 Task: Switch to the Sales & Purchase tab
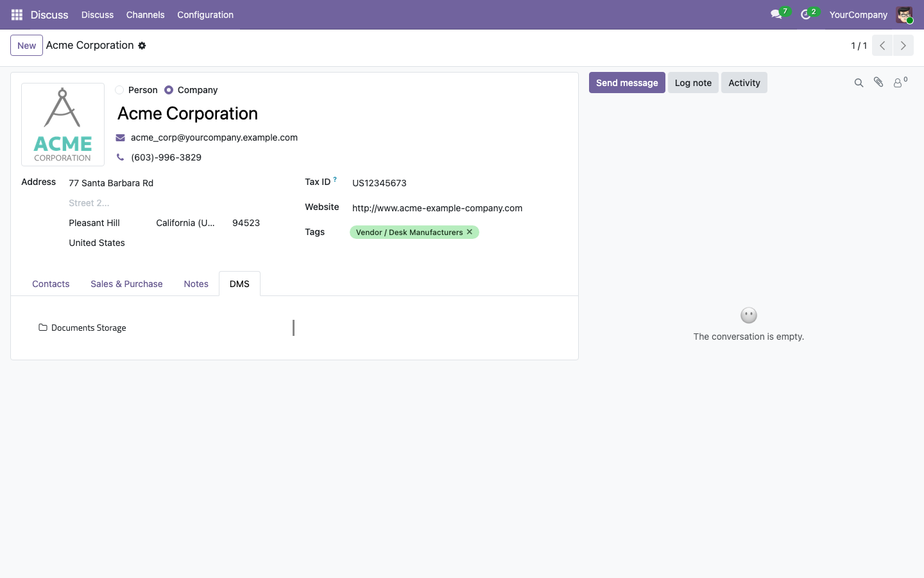[126, 284]
